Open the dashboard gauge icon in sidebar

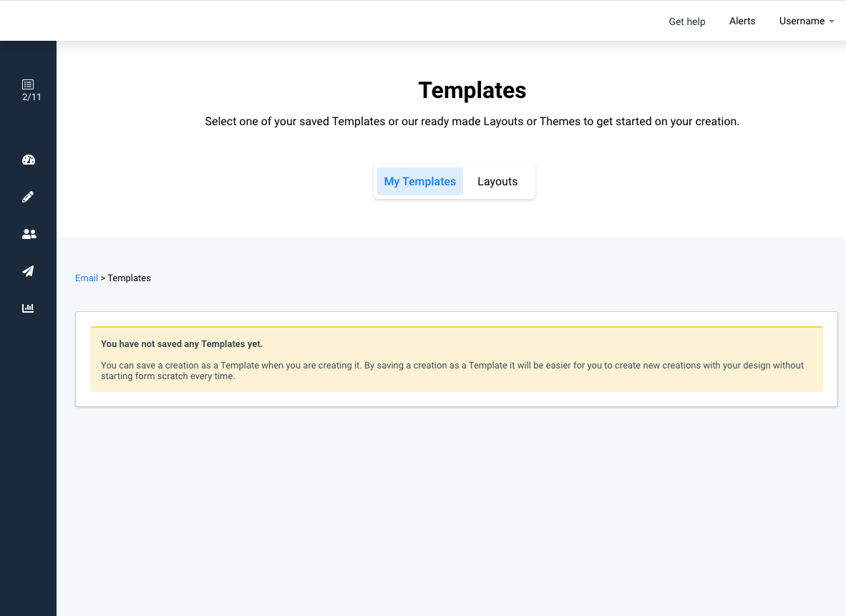[29, 160]
